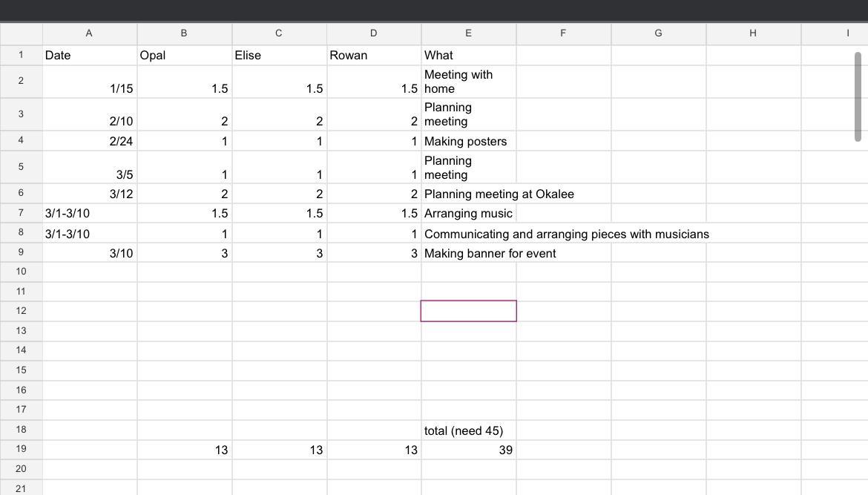The width and height of the screenshot is (868, 495).
Task: Select the 'Rowan' cell
Action: coord(374,56)
